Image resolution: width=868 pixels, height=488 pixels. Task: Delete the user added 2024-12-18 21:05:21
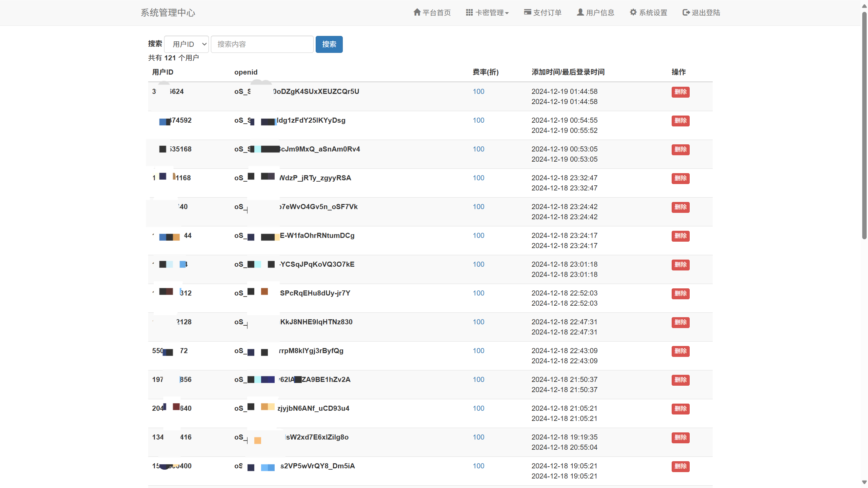[680, 409]
